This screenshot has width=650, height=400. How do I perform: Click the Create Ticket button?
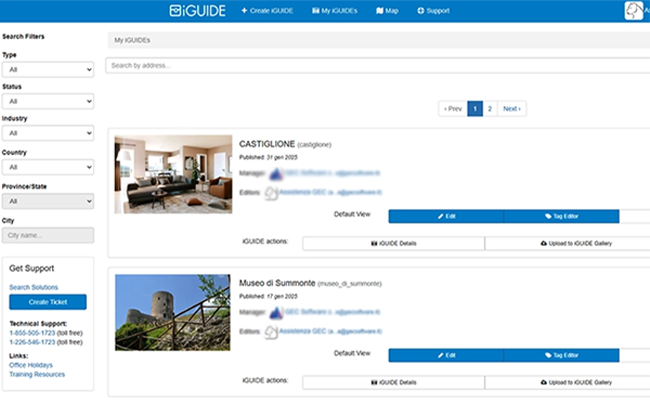pyautogui.click(x=48, y=302)
